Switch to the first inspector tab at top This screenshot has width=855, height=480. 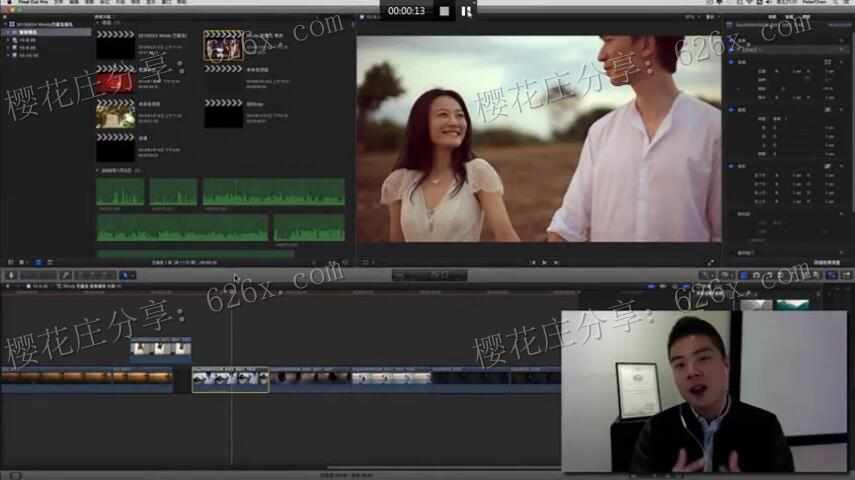tap(772, 17)
